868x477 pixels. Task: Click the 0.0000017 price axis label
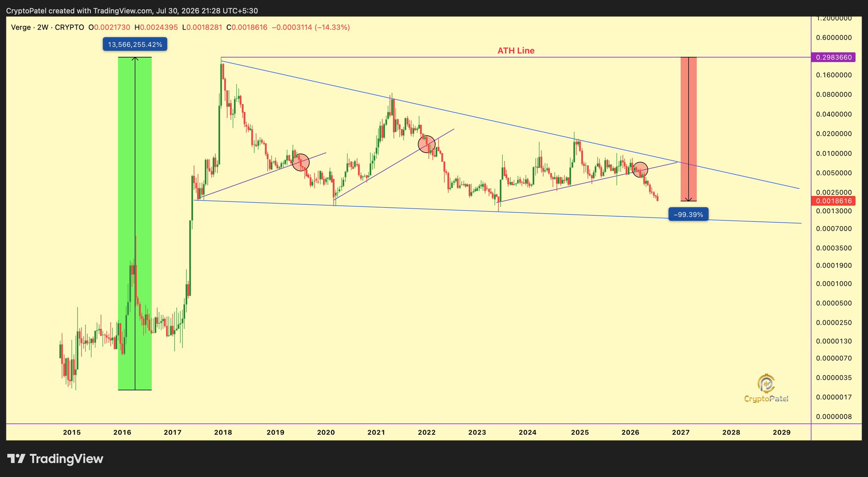coord(834,397)
